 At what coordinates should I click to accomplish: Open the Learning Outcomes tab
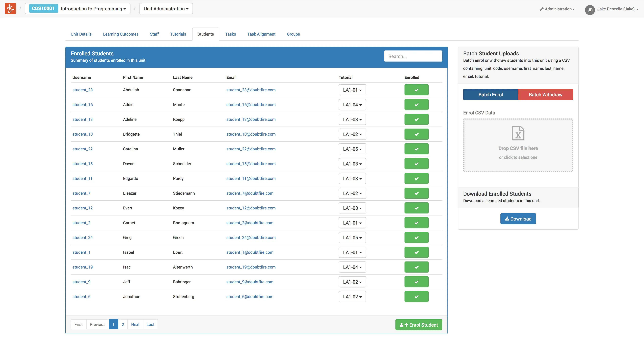tap(121, 34)
